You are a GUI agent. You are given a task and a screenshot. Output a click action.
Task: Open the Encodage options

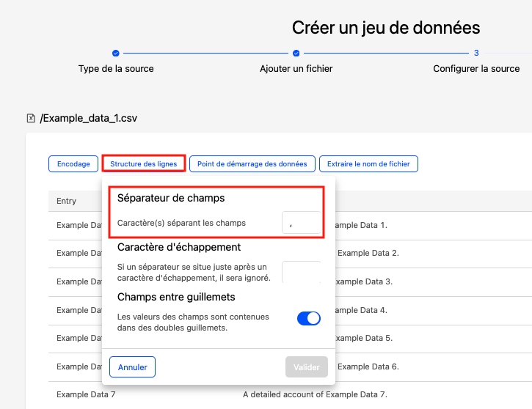pos(73,164)
